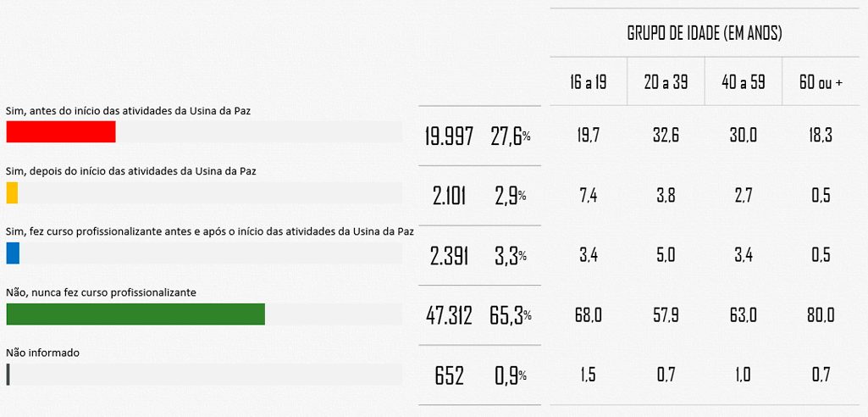Click the 'GRUPO DE IDADE (EM ANOS)' heading
Viewport: 868px width, 417px height.
[x=704, y=34]
